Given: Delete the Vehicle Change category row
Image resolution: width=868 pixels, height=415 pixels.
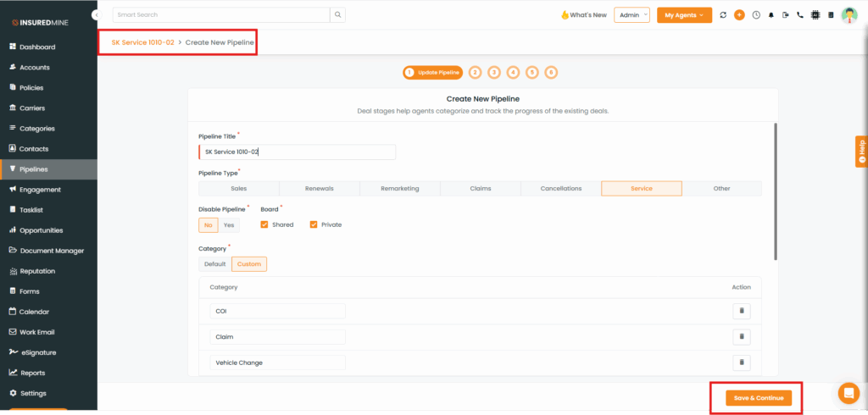Looking at the screenshot, I should coord(741,362).
